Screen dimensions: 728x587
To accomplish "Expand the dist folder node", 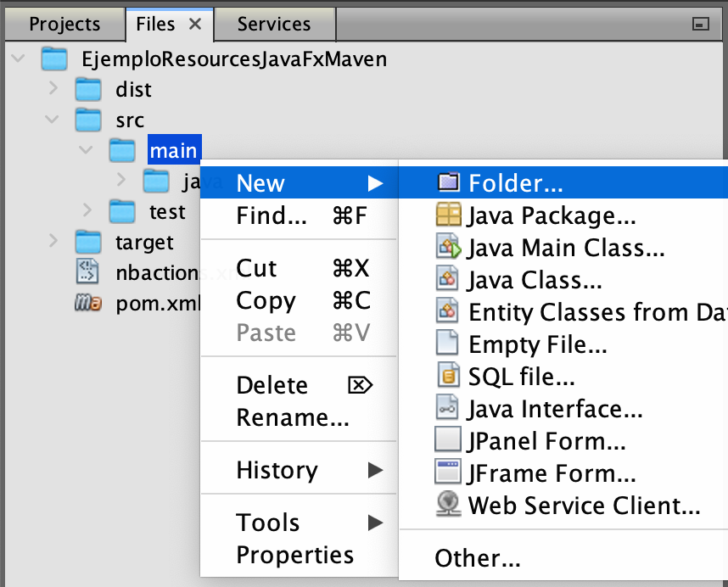I will coord(53,88).
